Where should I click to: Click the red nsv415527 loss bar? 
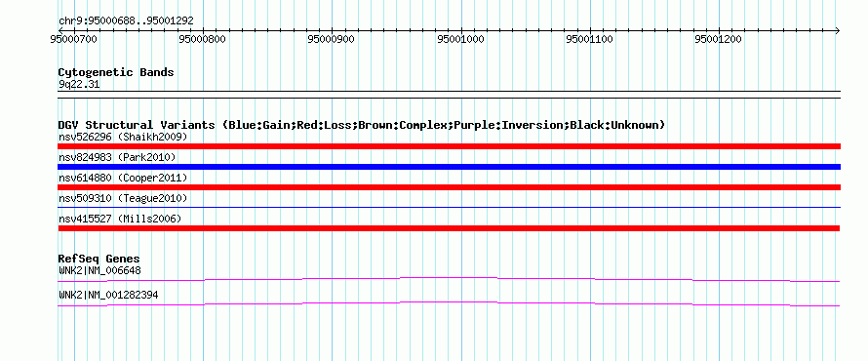(x=449, y=228)
